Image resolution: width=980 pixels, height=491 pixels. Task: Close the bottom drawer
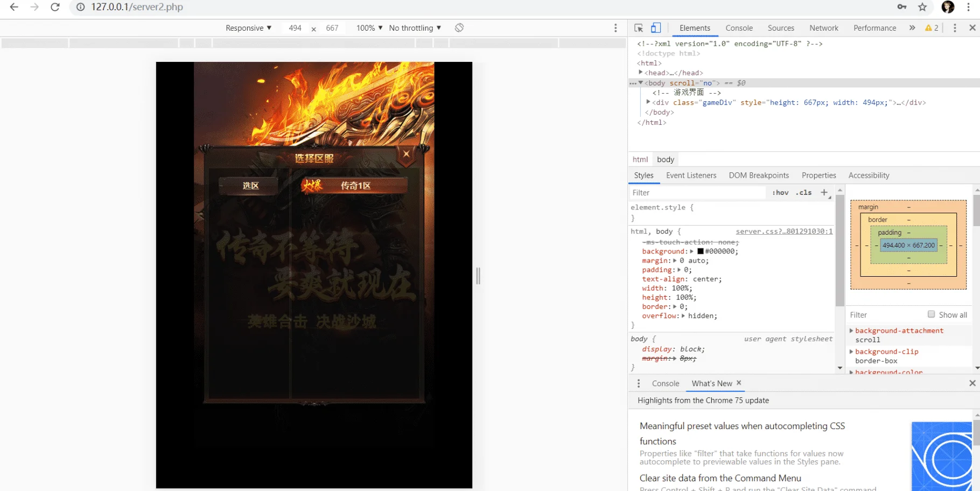972,383
